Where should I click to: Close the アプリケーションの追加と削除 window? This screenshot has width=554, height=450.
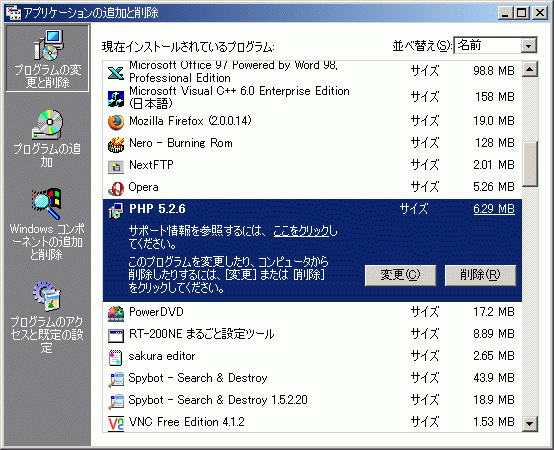pos(540,13)
